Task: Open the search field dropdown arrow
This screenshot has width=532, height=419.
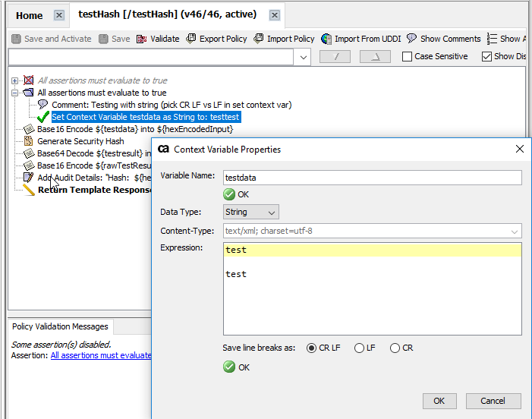Action: pos(303,57)
